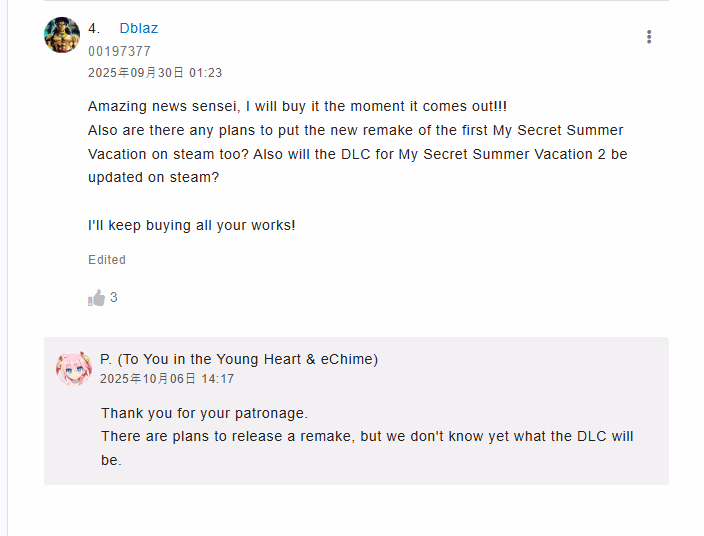Image resolution: width=704 pixels, height=536 pixels.
Task: Click the pink-haired avatar on the reply
Action: click(x=73, y=368)
